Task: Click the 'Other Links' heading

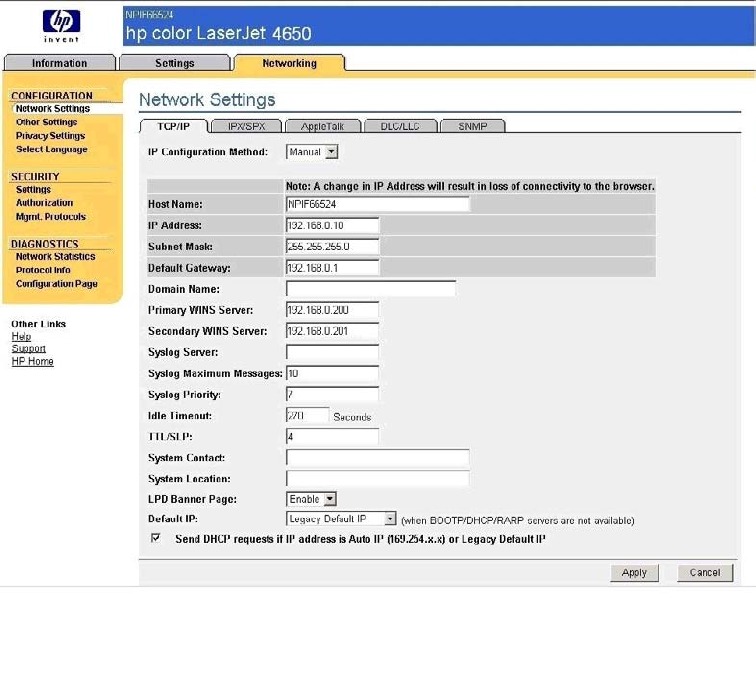Action: click(x=39, y=324)
